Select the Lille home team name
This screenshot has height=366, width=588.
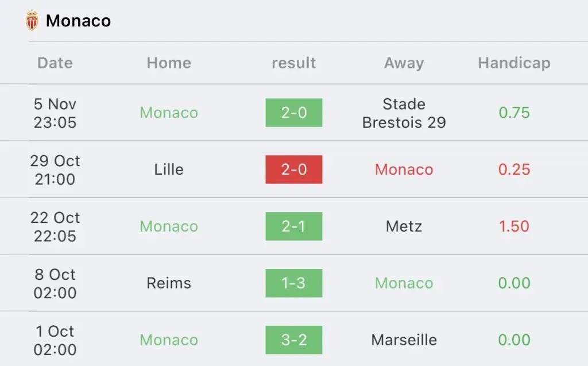tap(169, 169)
